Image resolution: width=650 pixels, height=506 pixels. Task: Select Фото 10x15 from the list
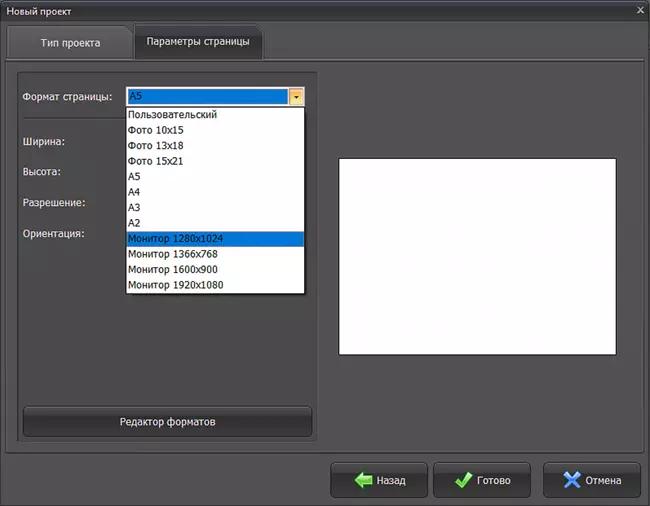tap(215, 130)
